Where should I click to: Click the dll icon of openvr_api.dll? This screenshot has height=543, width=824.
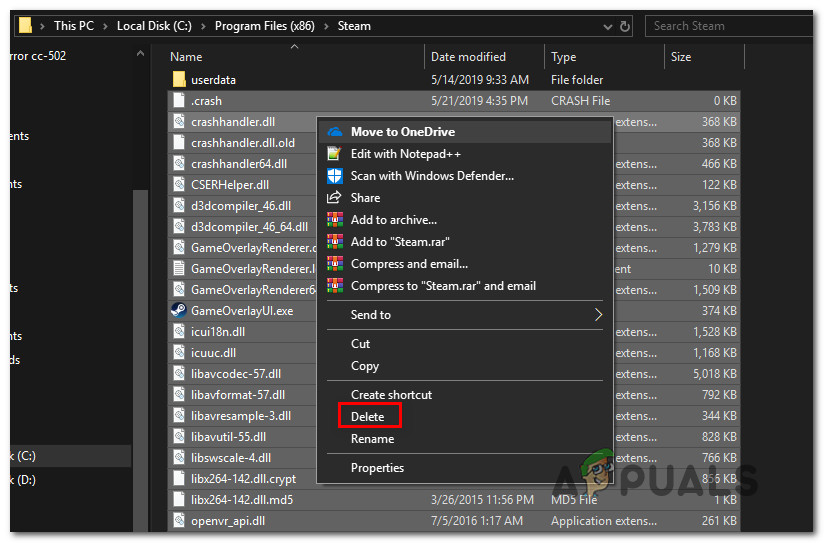pos(179,520)
